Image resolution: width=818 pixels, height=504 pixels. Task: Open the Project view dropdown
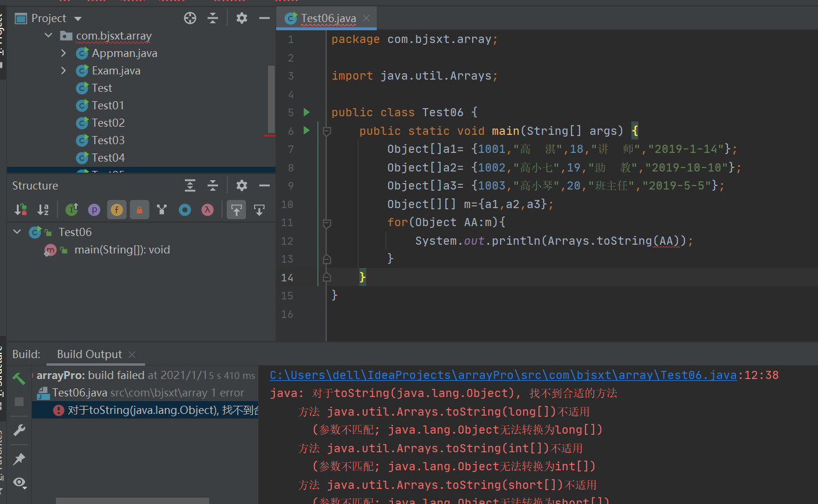tap(78, 19)
